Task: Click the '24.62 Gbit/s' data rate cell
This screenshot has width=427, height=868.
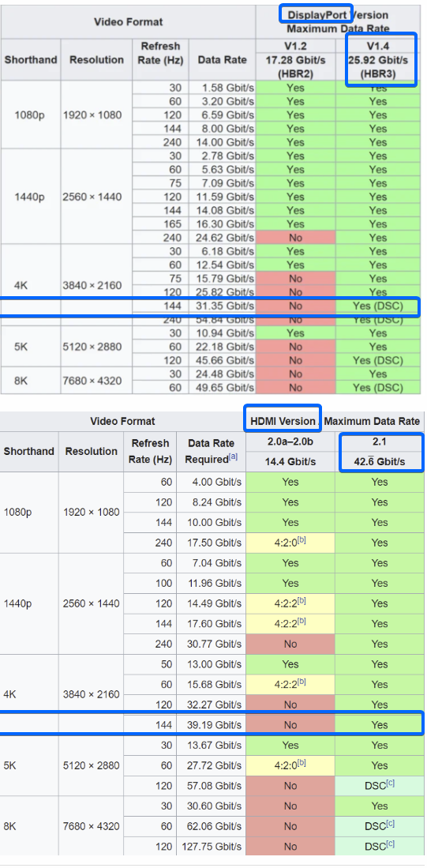Action: (222, 238)
